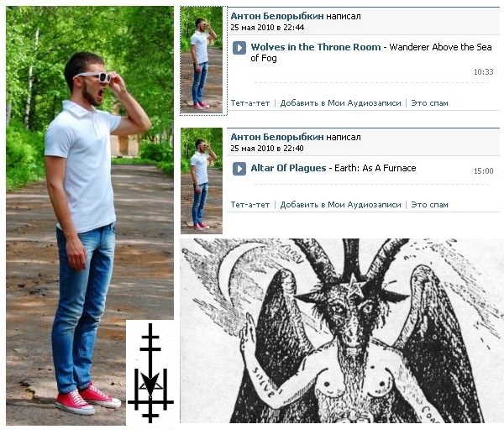Report the 22:44 post with Это спам
Screen dimensions: 504x440
pos(429,103)
